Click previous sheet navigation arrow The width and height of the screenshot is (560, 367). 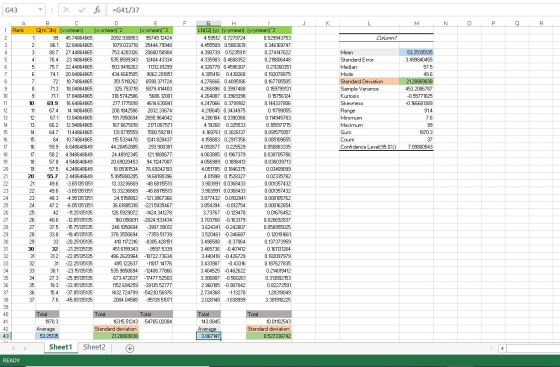tap(13, 348)
